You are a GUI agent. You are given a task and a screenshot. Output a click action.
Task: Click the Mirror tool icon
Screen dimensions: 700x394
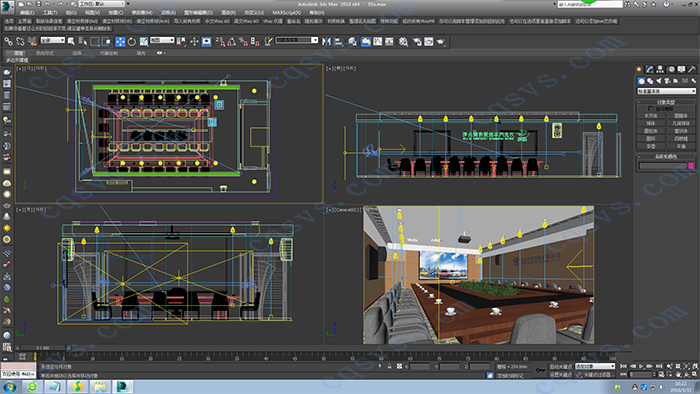(326, 41)
